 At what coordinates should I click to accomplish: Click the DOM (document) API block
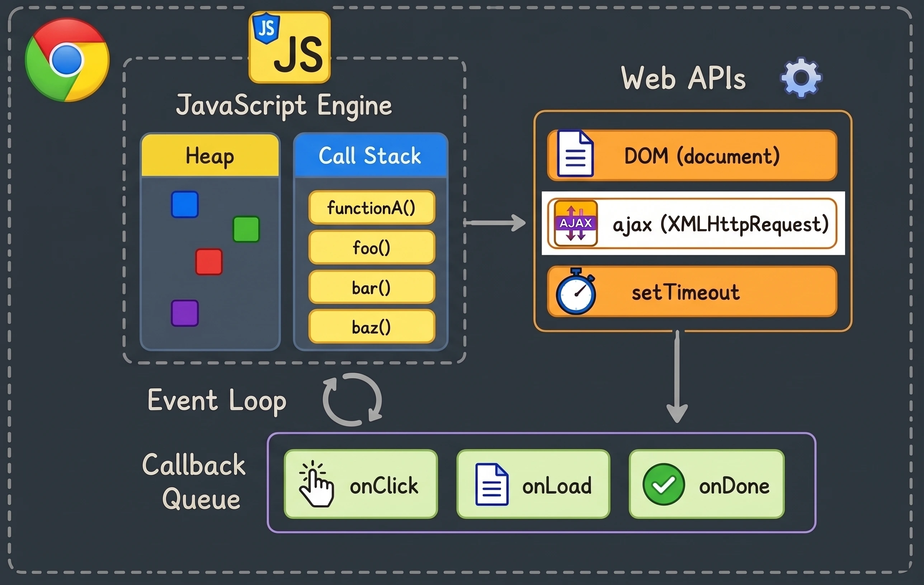pyautogui.click(x=692, y=155)
